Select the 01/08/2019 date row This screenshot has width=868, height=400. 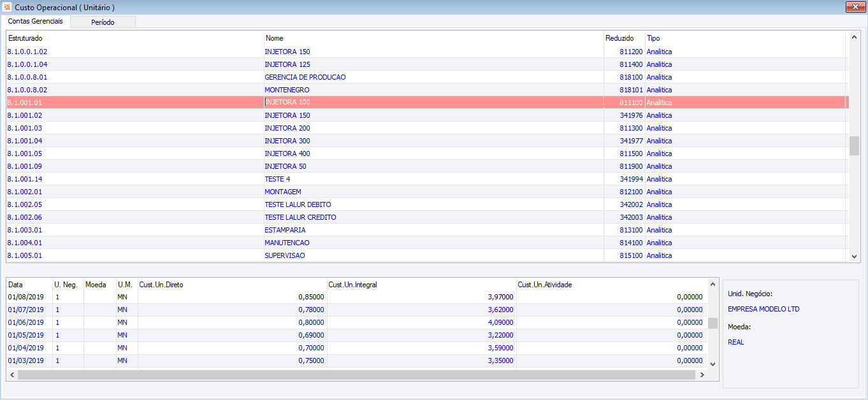pos(356,297)
